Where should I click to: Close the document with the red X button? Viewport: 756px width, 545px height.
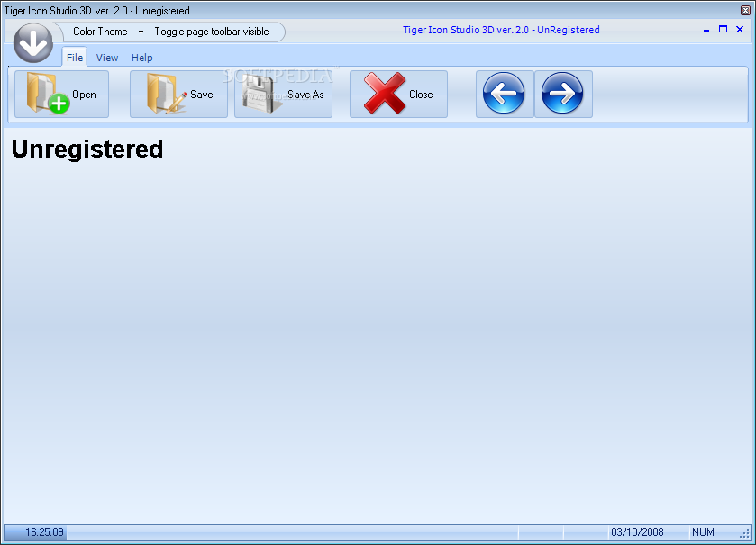[398, 94]
